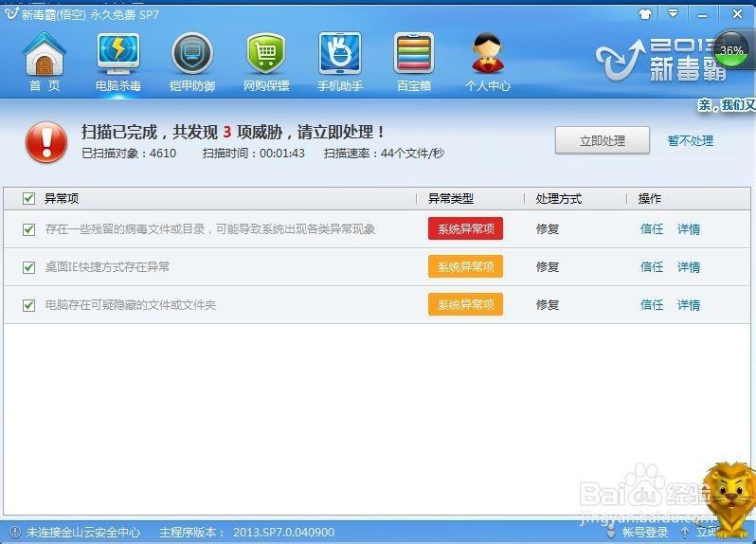The height and width of the screenshot is (544, 756).
Task: Click the 处理方式 column header
Action: pyautogui.click(x=558, y=198)
